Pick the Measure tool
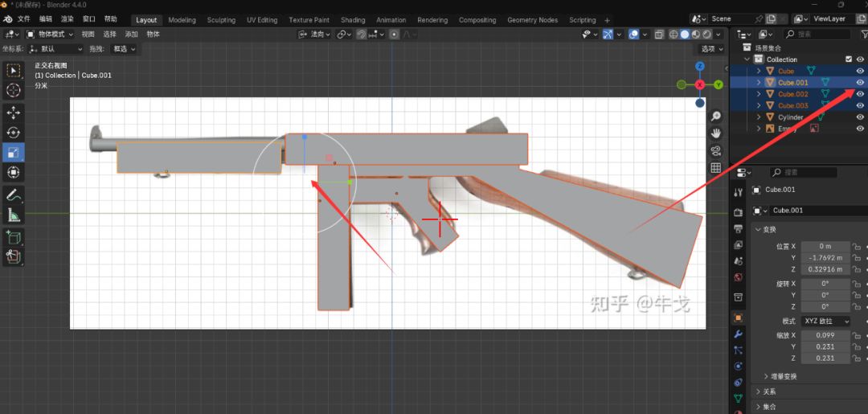 click(x=14, y=215)
